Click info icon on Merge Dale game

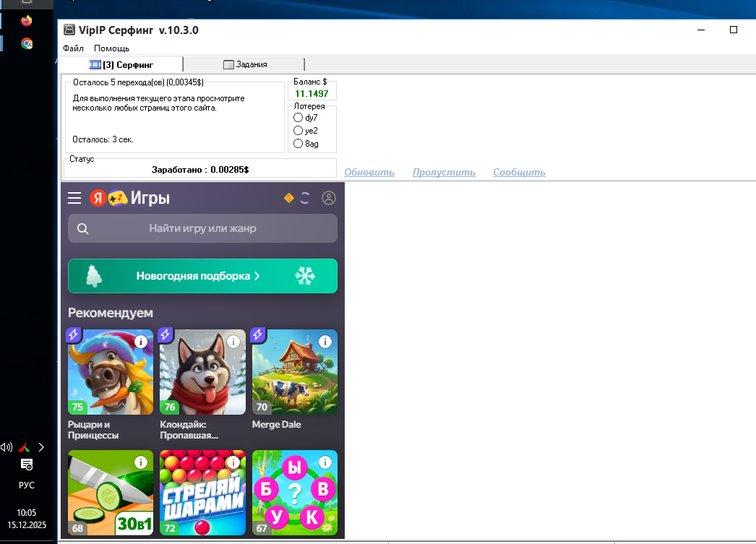click(x=325, y=342)
